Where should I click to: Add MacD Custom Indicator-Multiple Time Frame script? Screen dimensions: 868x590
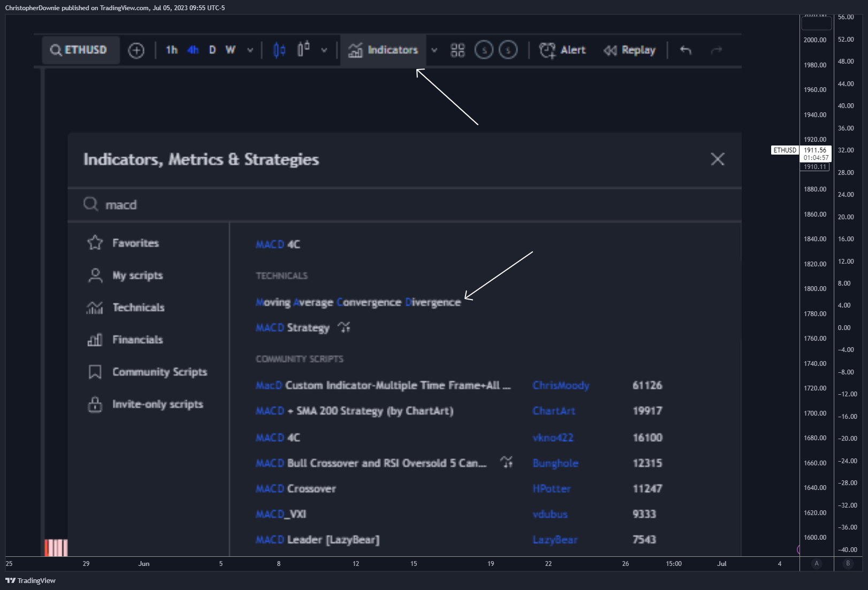tap(383, 385)
